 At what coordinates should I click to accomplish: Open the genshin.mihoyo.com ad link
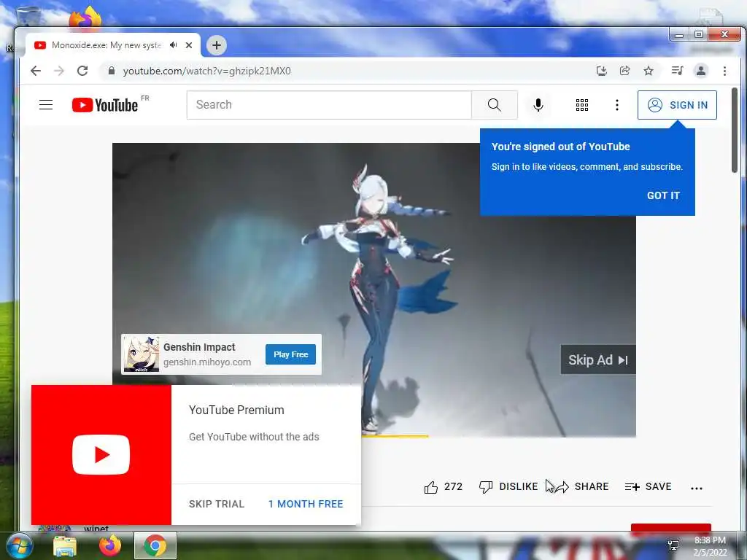point(207,362)
